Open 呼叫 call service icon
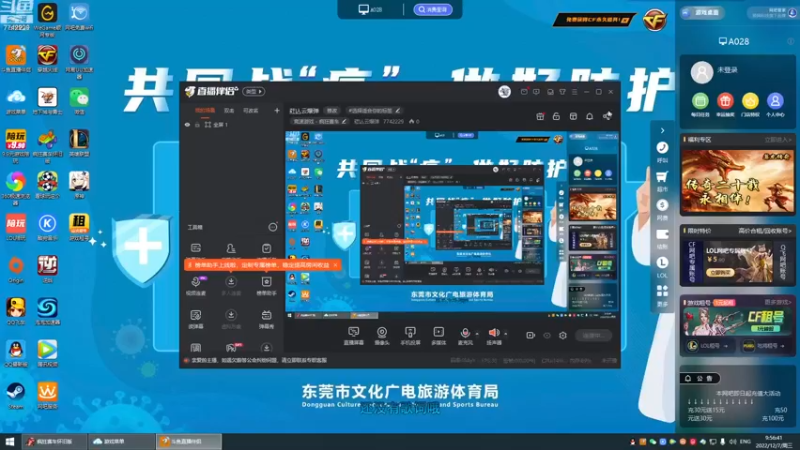This screenshot has height=450, width=800. [662, 152]
